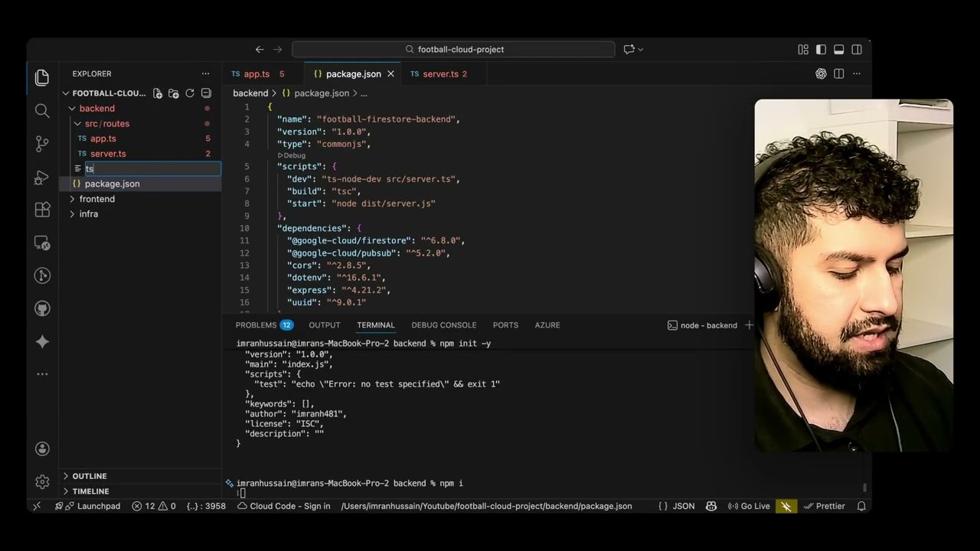Open the ChatGPT icon in editor toolbar
The width and height of the screenshot is (980, 551).
(x=821, y=73)
